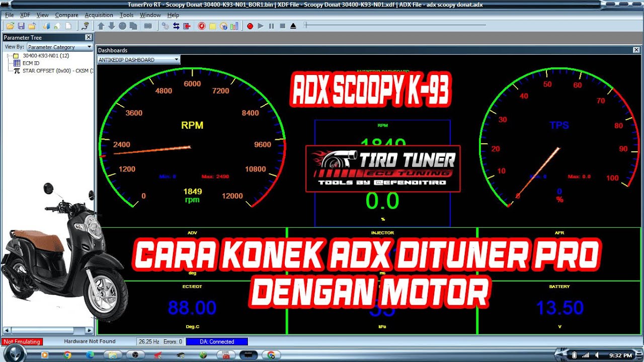
Task: Click the gray gears toolbar icon
Action: pyautogui.click(x=166, y=26)
